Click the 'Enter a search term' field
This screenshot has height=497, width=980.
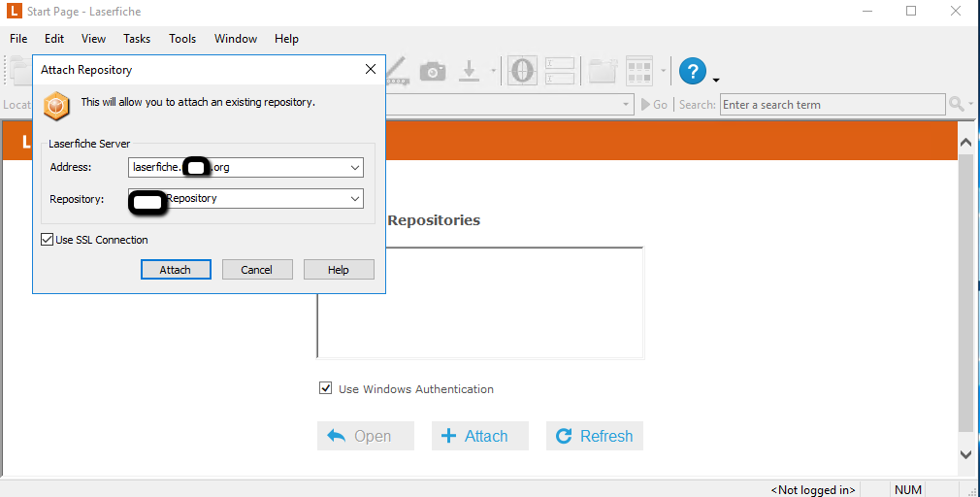(x=833, y=105)
